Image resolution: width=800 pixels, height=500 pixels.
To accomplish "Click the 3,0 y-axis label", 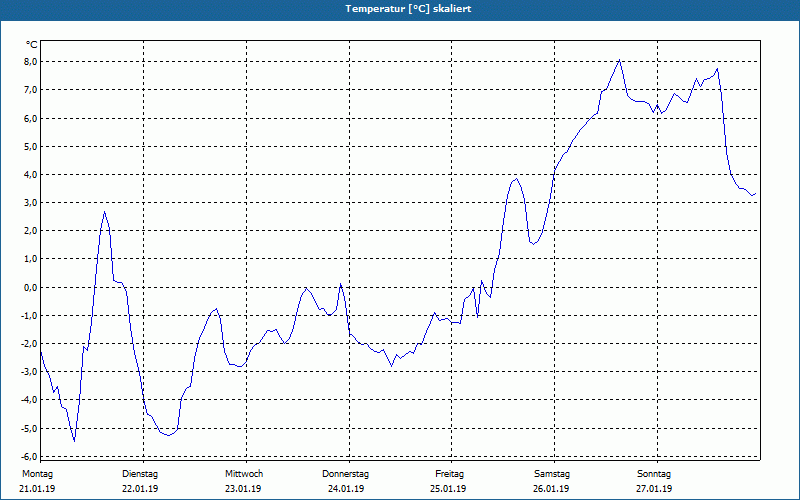I will 31,203.
